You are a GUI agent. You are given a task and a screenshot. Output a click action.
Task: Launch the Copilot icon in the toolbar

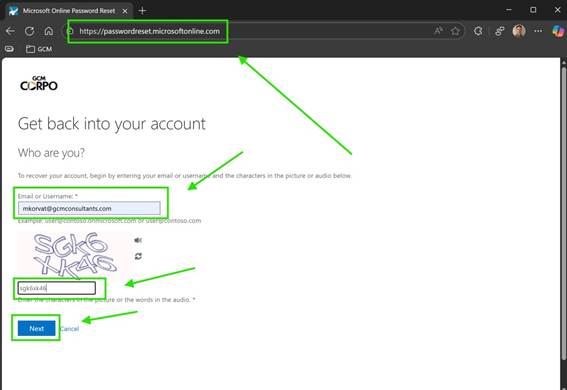coord(558,31)
